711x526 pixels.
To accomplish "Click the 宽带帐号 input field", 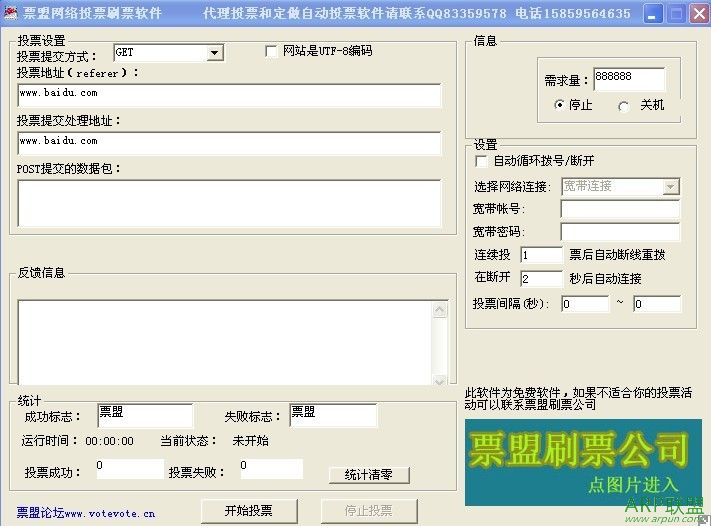I will point(620,209).
